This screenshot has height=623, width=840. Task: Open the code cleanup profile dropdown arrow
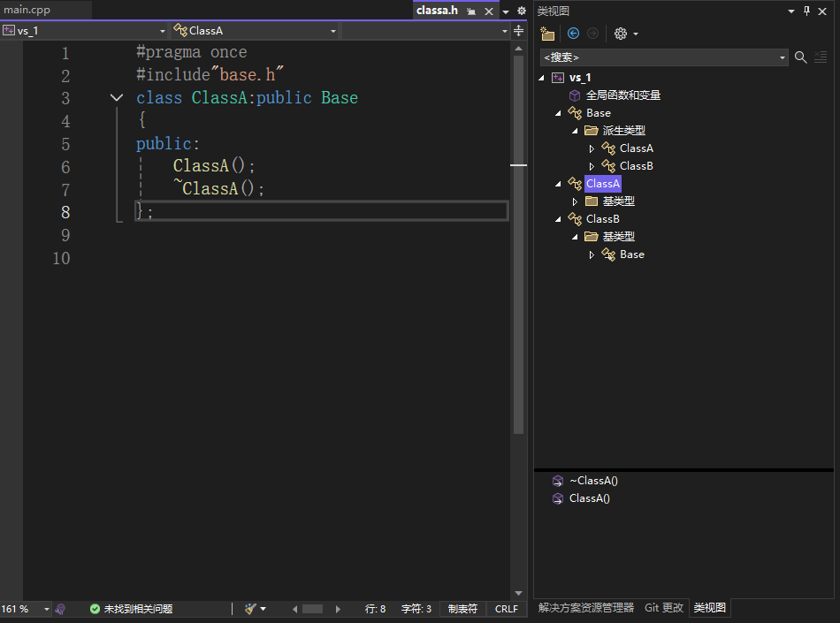coord(263,609)
